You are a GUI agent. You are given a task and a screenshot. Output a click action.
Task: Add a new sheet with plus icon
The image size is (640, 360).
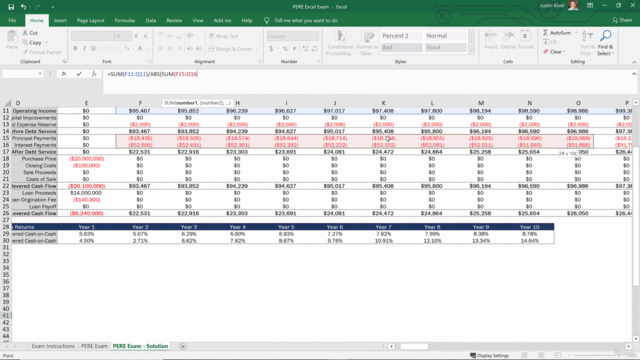coord(183,347)
